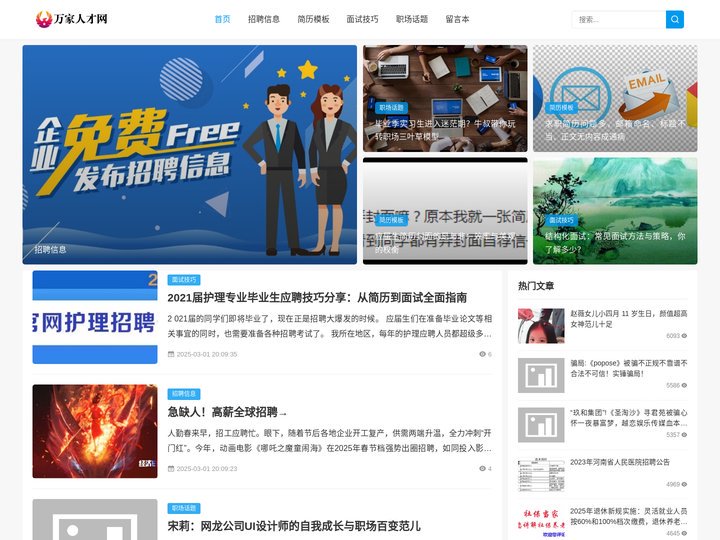The image size is (720, 540).
Task: Click placeholder thumbnail beside the 玖和集团 article
Action: click(x=541, y=425)
